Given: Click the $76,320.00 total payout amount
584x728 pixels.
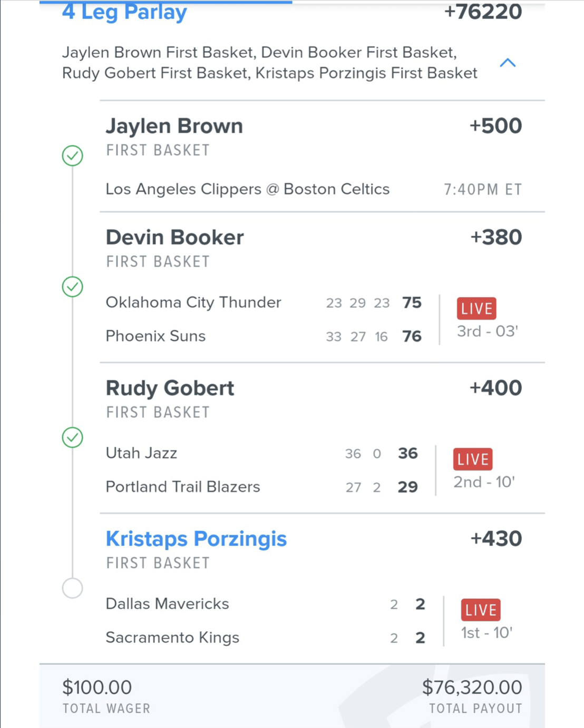Looking at the screenshot, I should tap(472, 687).
